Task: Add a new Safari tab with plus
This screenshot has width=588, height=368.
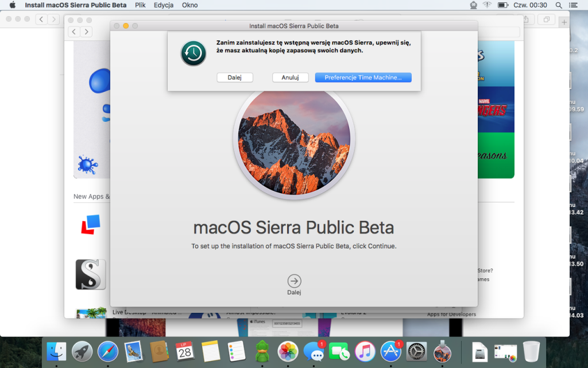Action: [564, 22]
